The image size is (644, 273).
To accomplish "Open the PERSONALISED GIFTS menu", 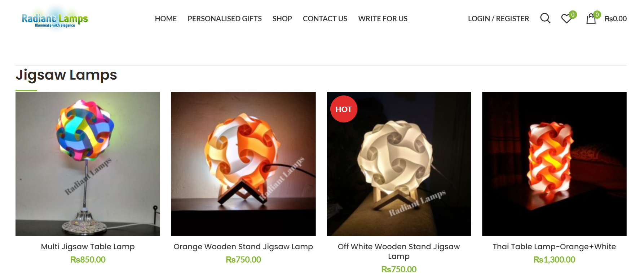I will (225, 19).
